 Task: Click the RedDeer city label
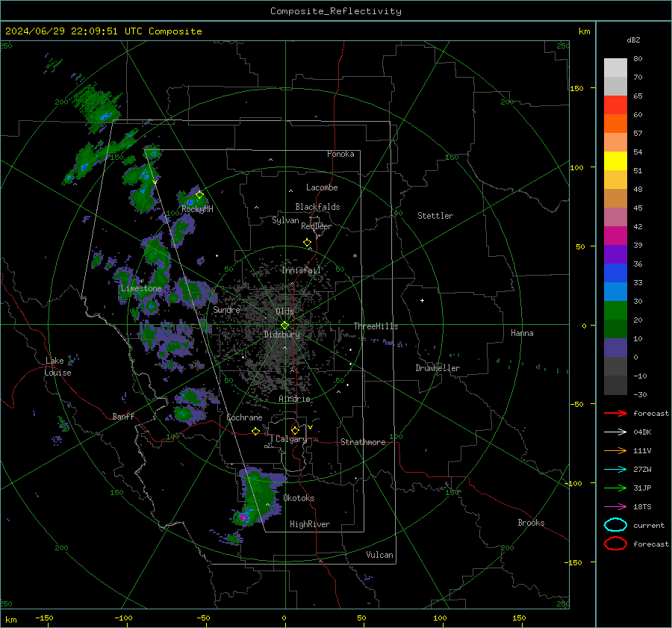point(317,226)
